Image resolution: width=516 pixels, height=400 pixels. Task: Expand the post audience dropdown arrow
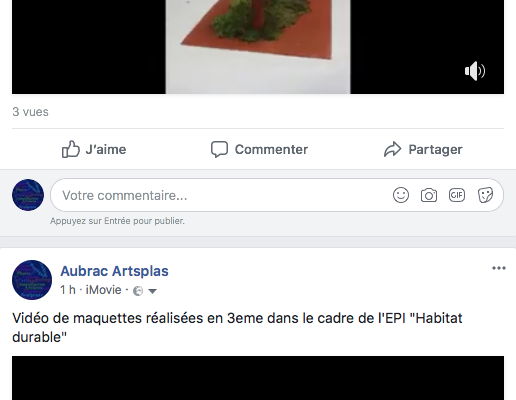(x=152, y=291)
